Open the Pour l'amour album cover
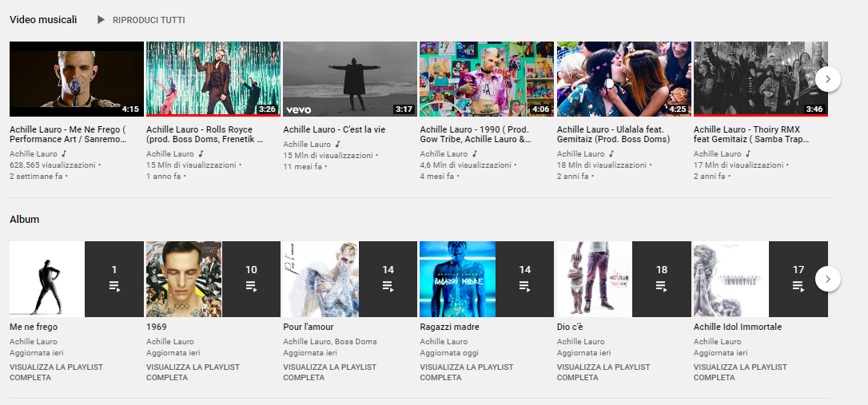This screenshot has width=868, height=405. click(x=321, y=279)
